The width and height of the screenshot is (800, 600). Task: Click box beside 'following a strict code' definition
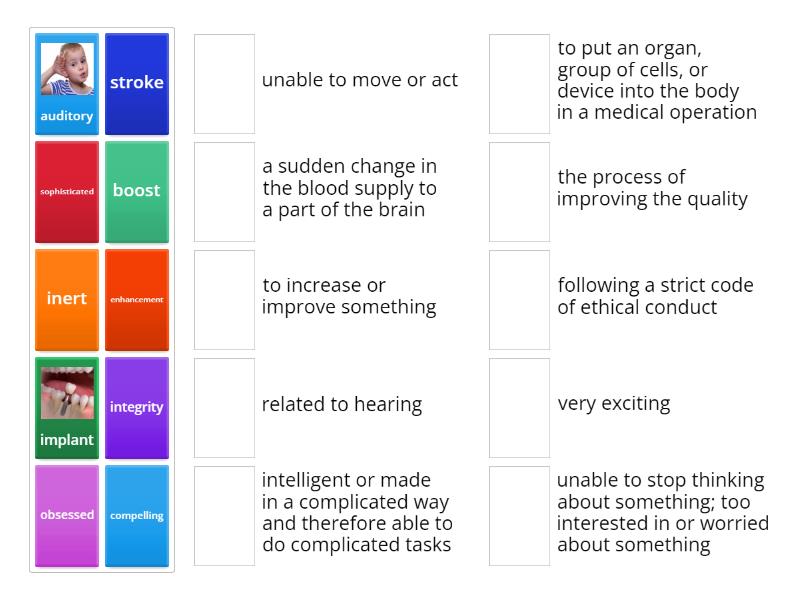tap(519, 300)
